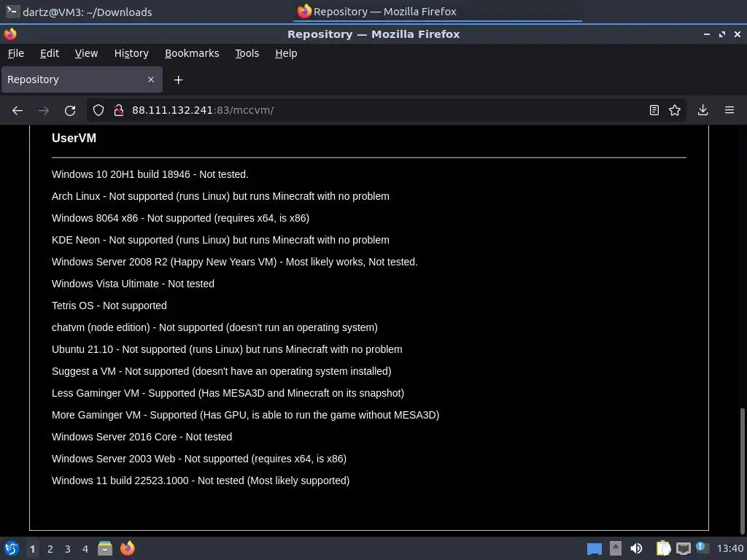This screenshot has height=560, width=747.
Task: Open tracking protection shield icon
Action: [98, 111]
